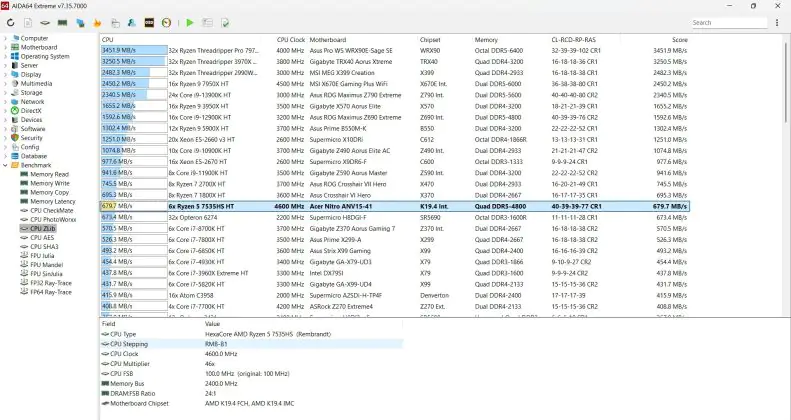Screen dimensions: 791x420
Task: Click the user profile toolbar icon
Action: [132, 23]
